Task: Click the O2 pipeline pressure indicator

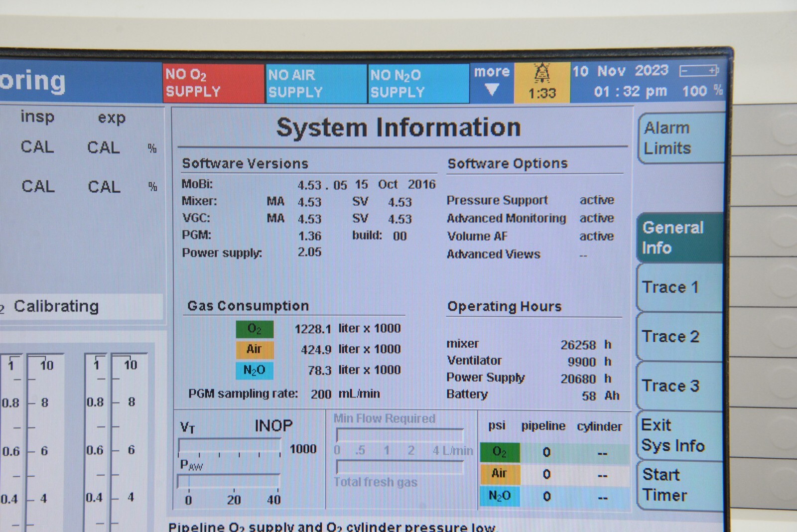Action: click(x=500, y=452)
